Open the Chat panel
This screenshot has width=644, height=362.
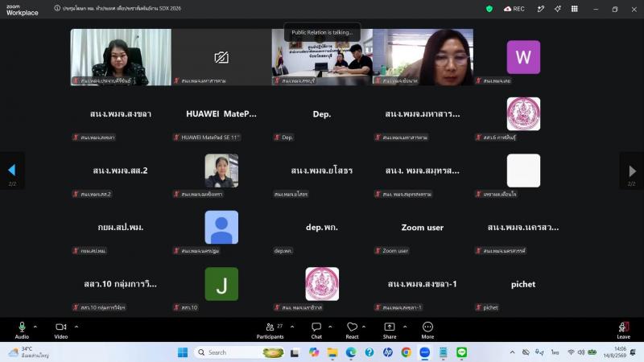[316, 330]
